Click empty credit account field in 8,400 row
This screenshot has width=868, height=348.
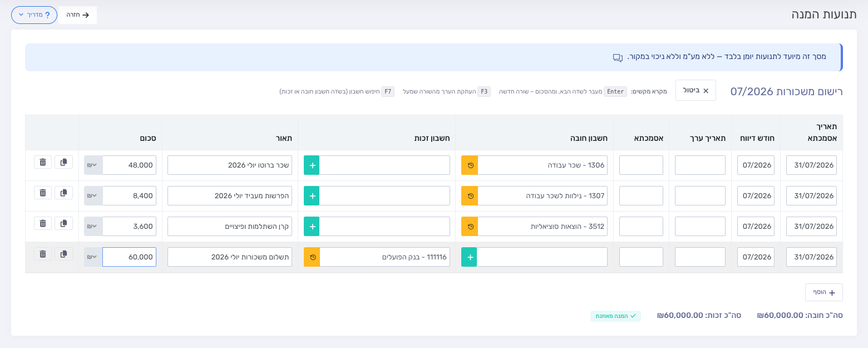tap(385, 196)
